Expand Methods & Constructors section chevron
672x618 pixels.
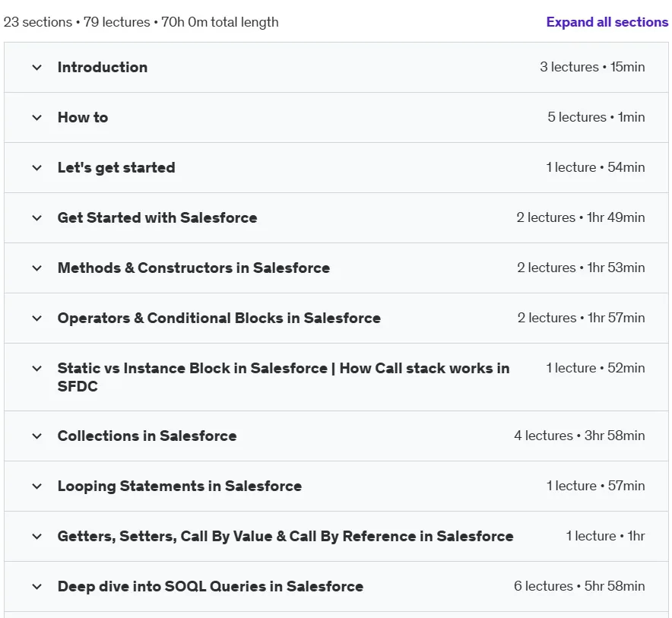tap(36, 268)
